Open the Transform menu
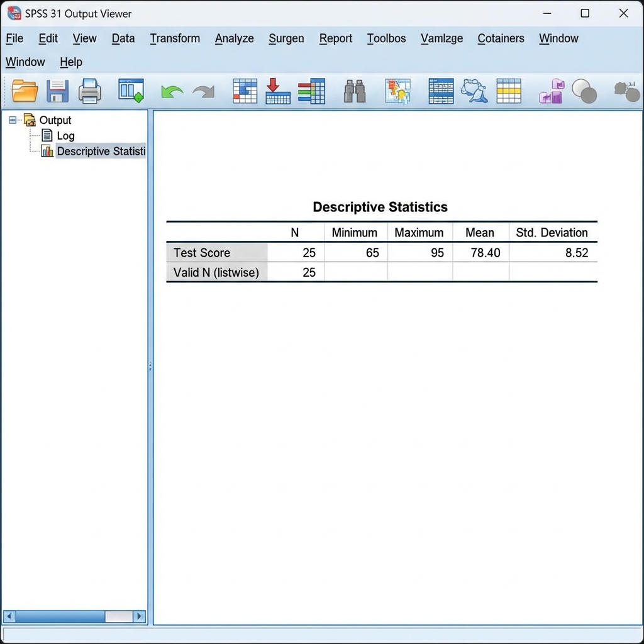This screenshot has width=644, height=644. (x=175, y=38)
